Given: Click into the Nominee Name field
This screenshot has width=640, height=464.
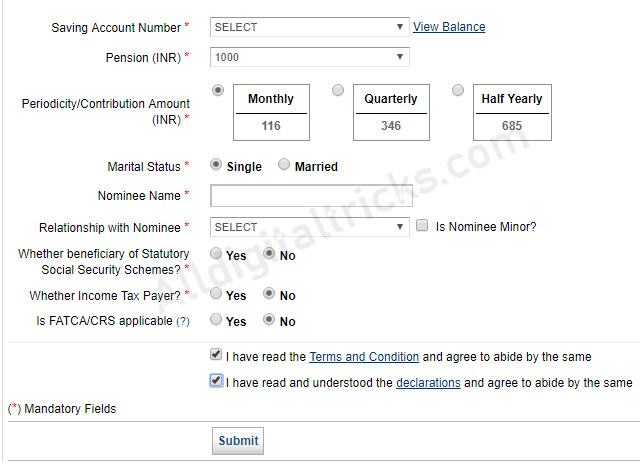Looking at the screenshot, I should [x=311, y=196].
